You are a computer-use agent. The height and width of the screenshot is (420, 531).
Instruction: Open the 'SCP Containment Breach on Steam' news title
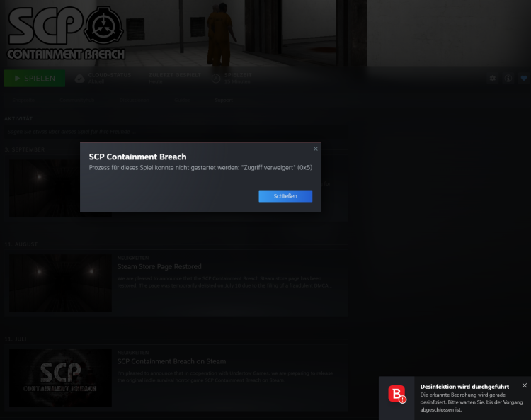tap(171, 361)
